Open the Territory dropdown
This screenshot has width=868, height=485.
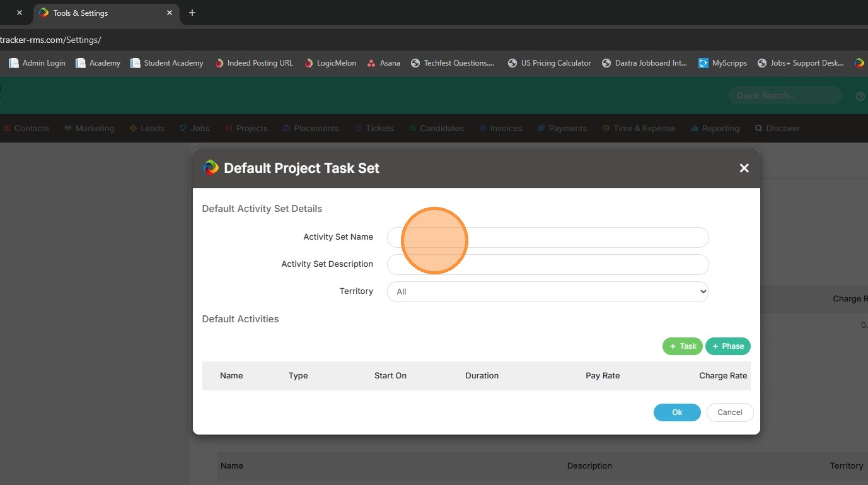point(548,291)
